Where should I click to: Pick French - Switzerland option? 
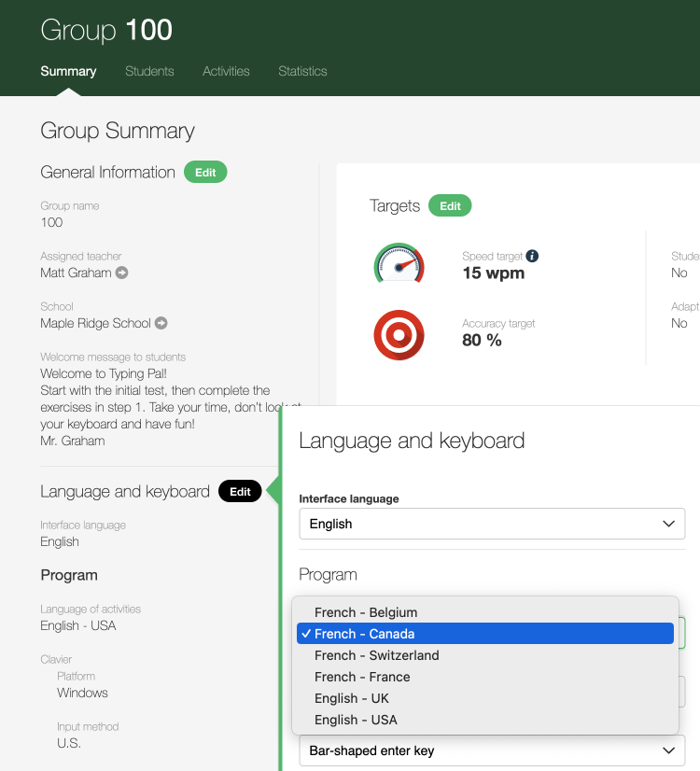coord(484,655)
